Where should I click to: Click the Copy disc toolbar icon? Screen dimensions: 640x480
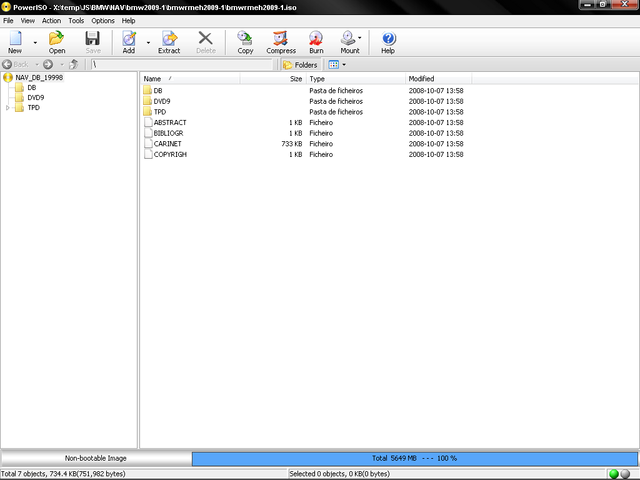[x=245, y=42]
